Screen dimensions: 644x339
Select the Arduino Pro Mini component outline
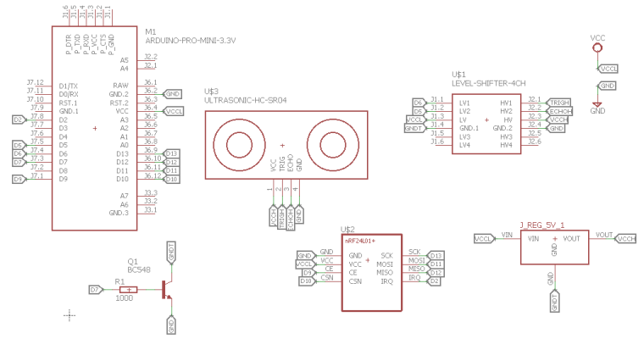[x=94, y=128]
